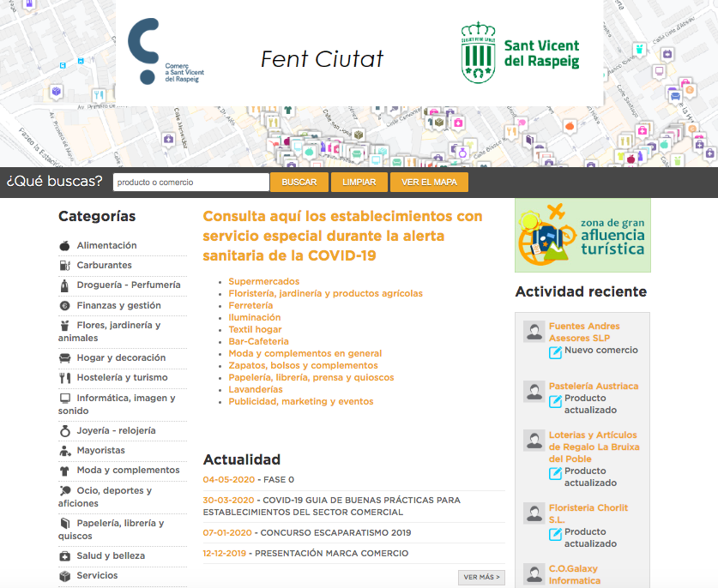Click the edit icon under Pastelería Austriaca

[556, 401]
